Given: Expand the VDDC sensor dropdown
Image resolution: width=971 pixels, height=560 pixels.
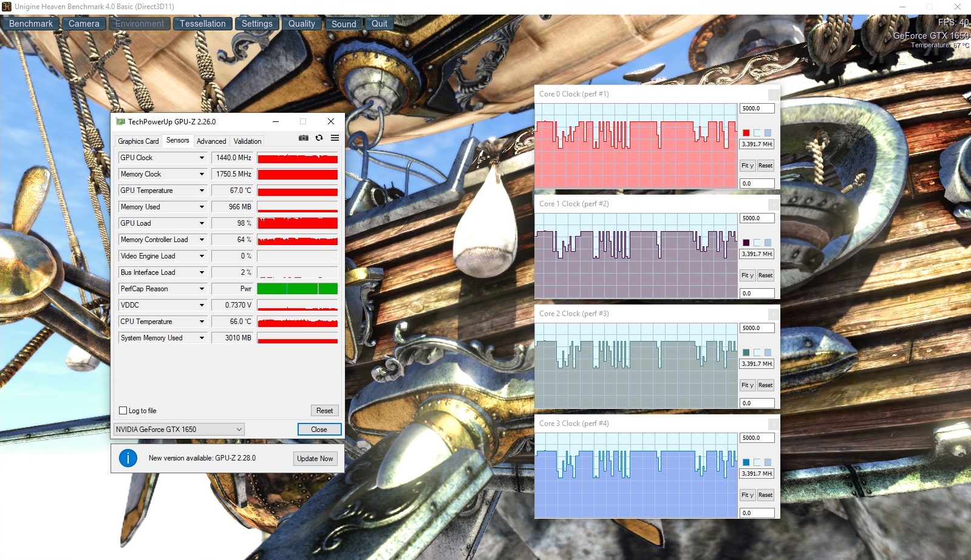Looking at the screenshot, I should tap(202, 305).
